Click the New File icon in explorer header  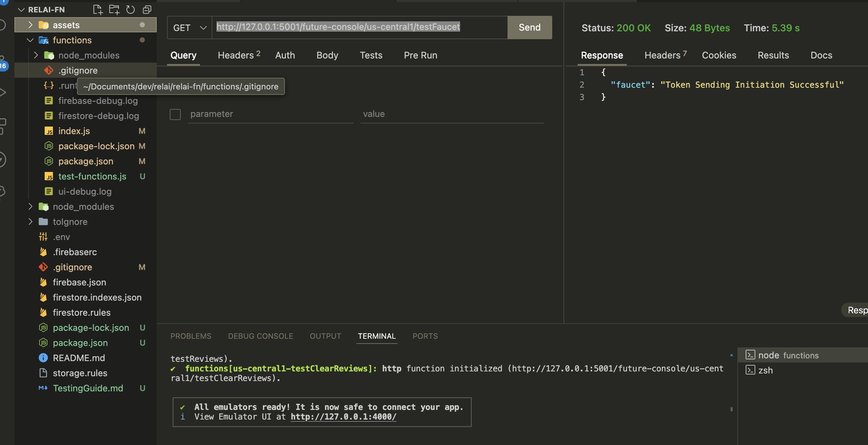click(x=98, y=10)
